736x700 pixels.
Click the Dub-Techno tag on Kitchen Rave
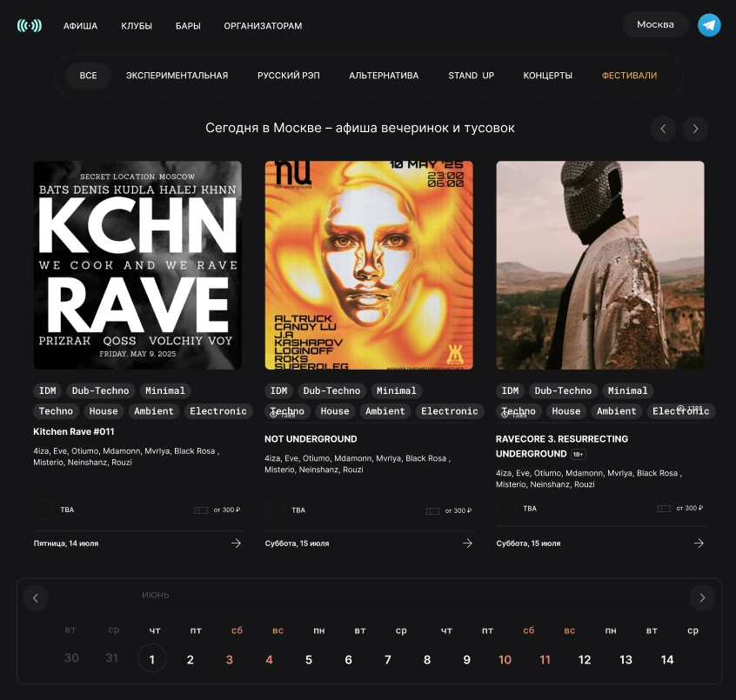point(100,390)
